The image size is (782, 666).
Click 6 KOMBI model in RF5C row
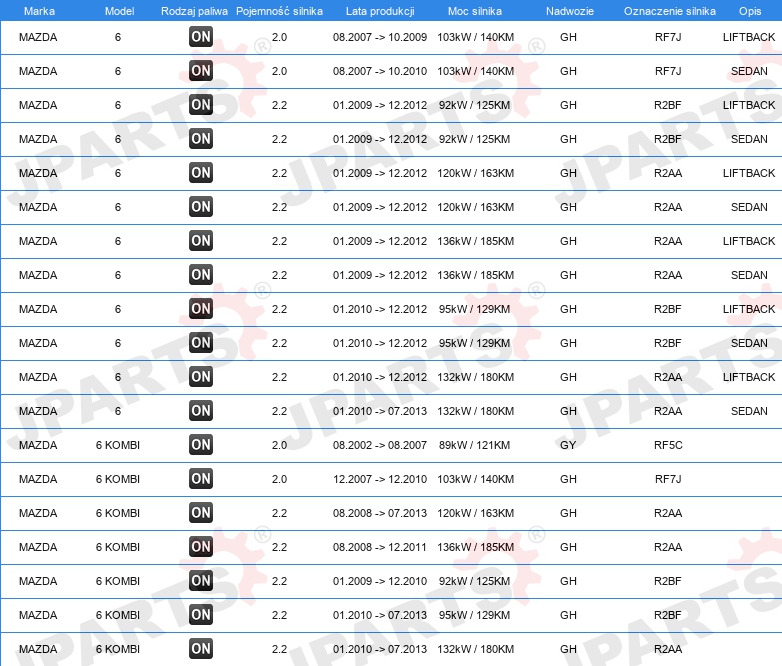click(x=118, y=445)
